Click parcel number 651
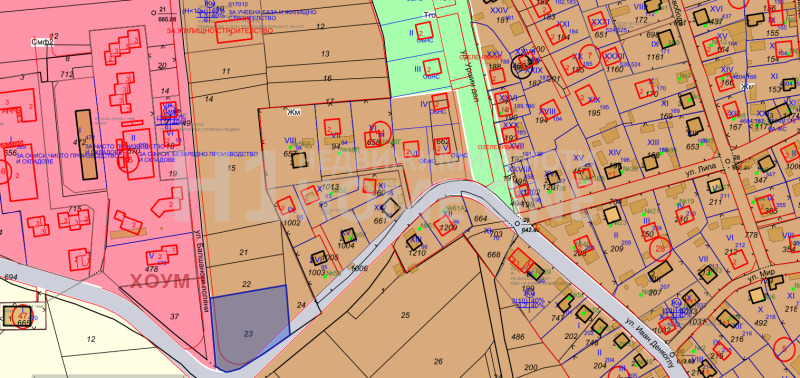 (602, 35)
